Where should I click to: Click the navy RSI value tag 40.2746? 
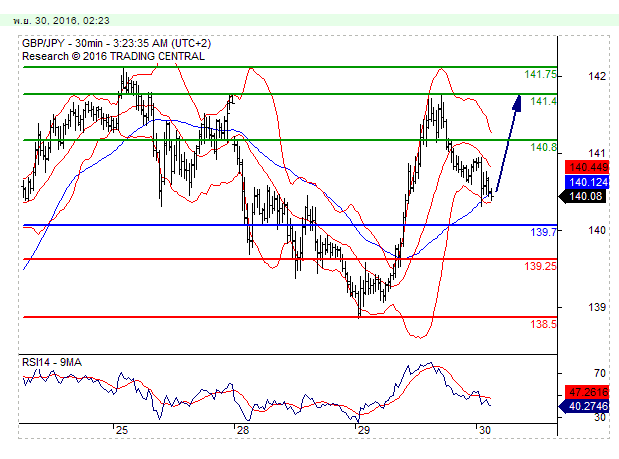[x=585, y=406]
